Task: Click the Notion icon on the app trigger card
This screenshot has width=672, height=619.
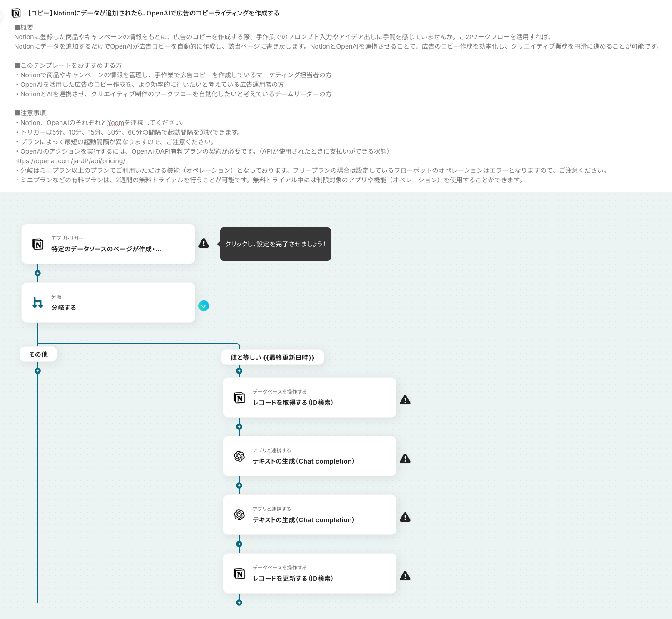Action: (x=38, y=244)
